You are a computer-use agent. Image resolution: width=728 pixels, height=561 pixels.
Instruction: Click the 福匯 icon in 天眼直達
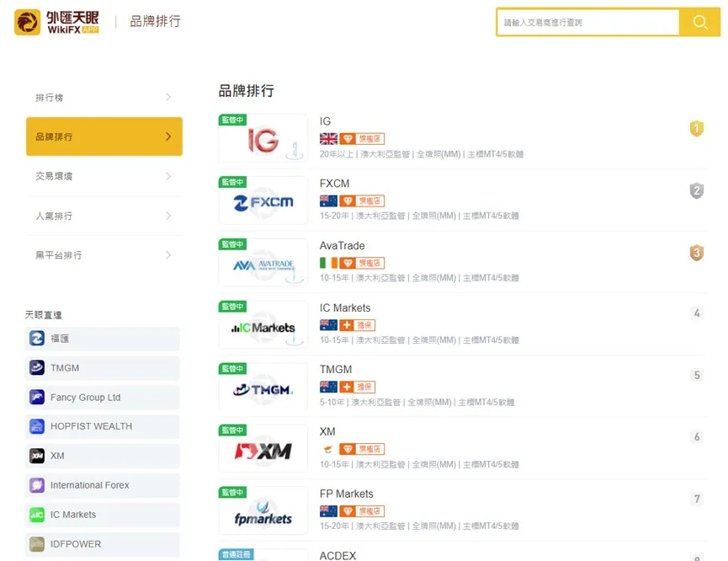coord(37,339)
